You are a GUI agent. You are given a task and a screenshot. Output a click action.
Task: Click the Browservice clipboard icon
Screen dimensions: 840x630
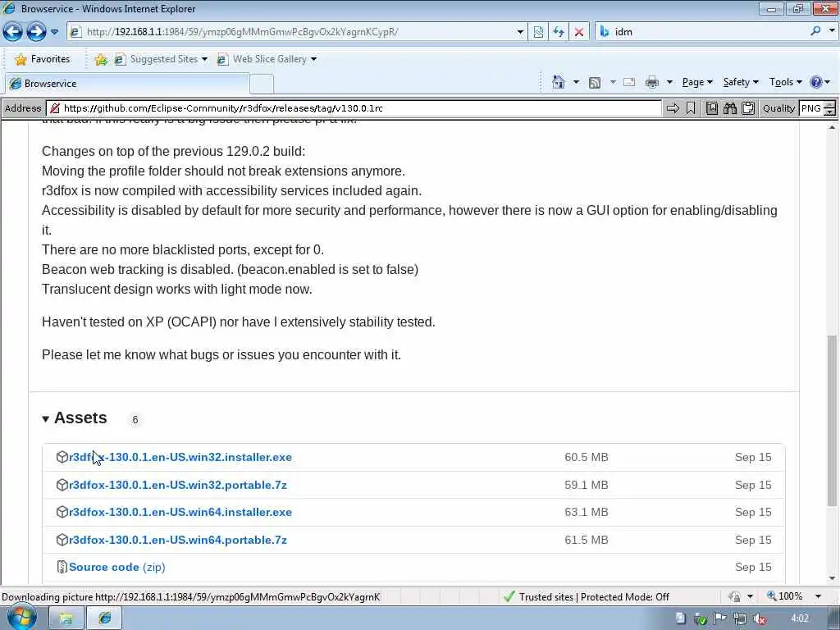[748, 108]
